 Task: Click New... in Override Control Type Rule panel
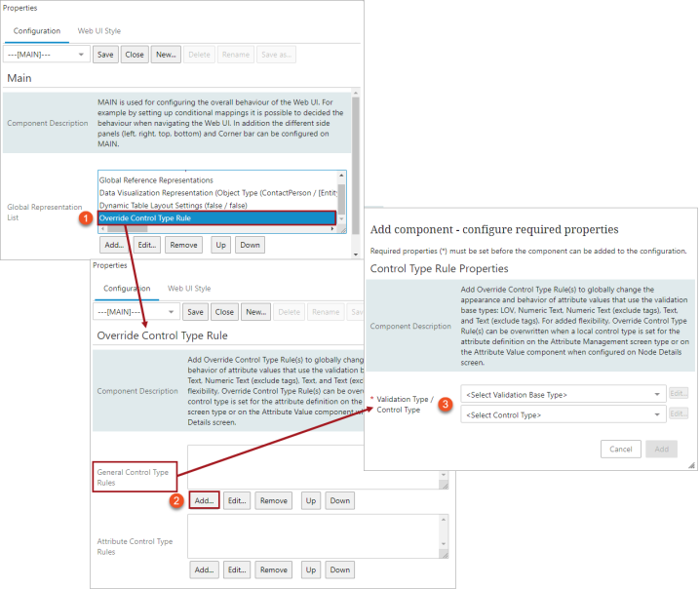[255, 312]
